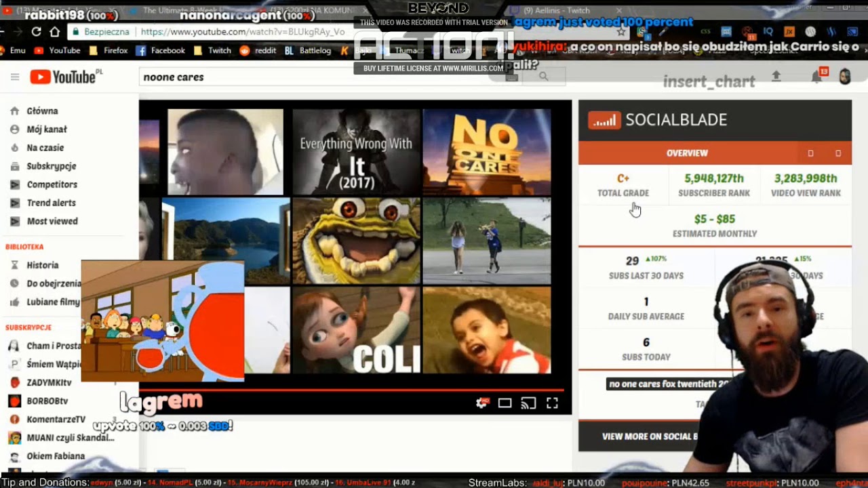This screenshot has height=488, width=868.
Task: Click the Główna home icon in sidebar
Action: coord(14,111)
